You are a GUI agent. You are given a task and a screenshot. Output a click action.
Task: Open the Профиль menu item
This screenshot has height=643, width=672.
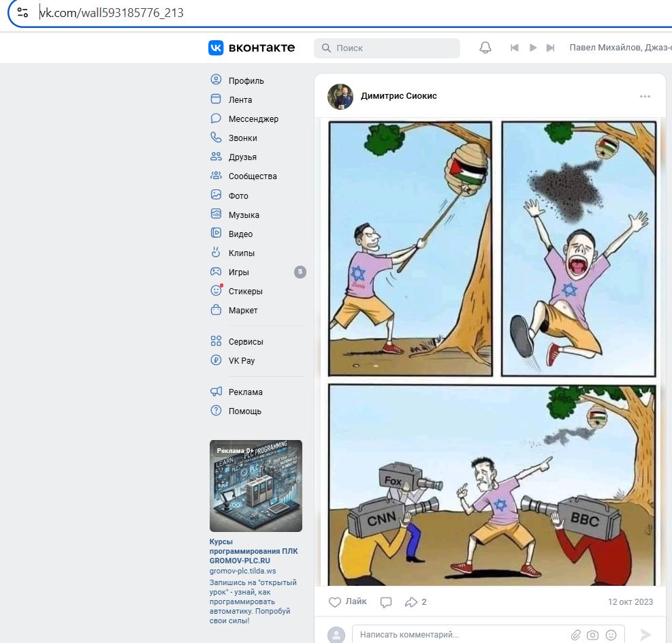(246, 80)
